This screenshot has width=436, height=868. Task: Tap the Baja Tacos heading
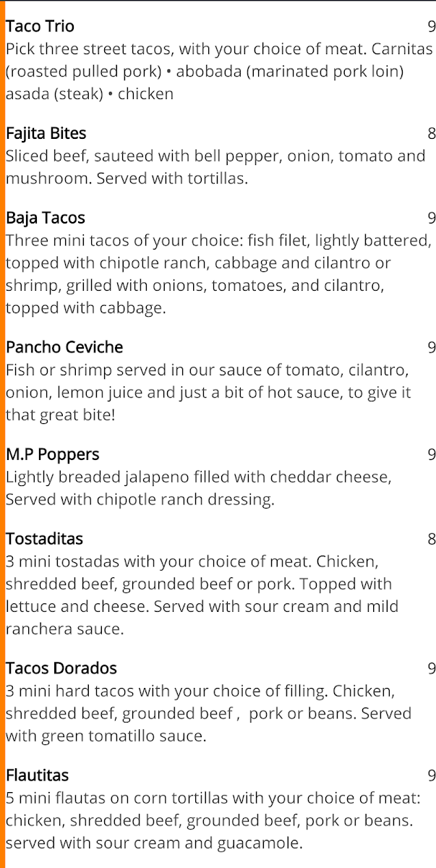click(x=45, y=218)
